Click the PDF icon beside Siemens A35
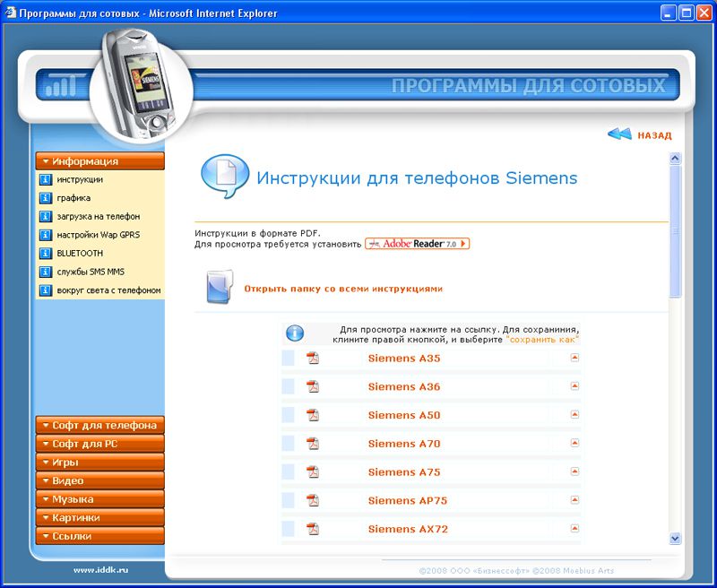This screenshot has height=588, width=717. pos(313,359)
